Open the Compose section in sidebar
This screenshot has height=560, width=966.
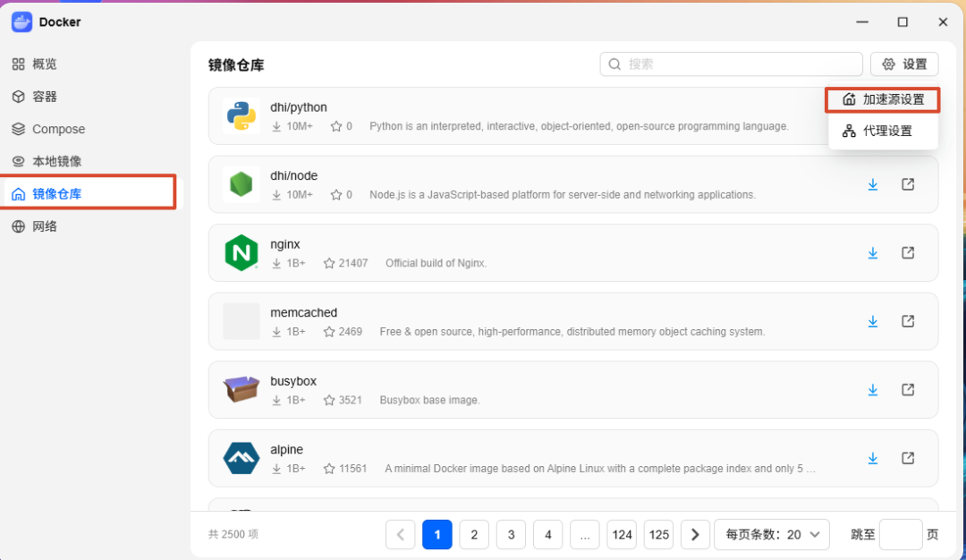[48, 129]
